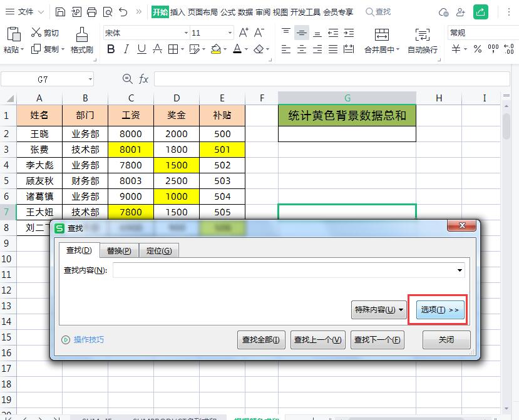The height and width of the screenshot is (420, 519).
Task: Click Merge and Center icon
Action: pos(382,34)
